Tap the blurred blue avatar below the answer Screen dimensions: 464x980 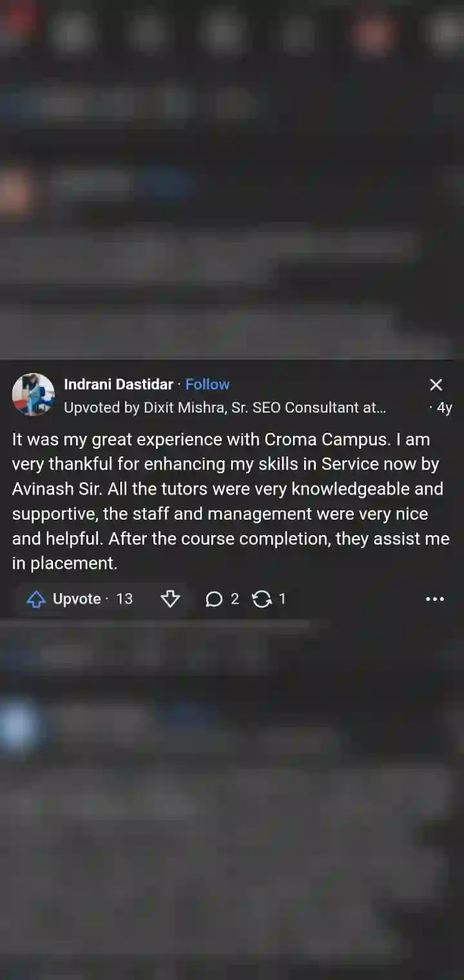point(19,726)
